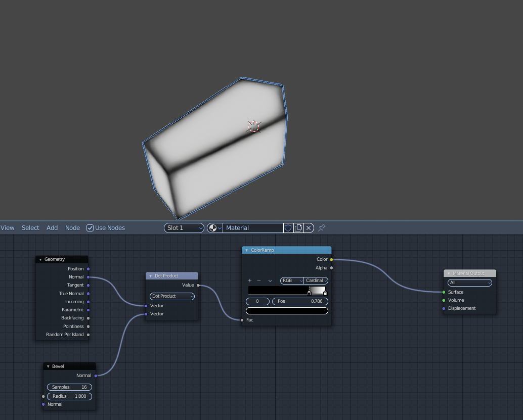This screenshot has width=523, height=420.
Task: Click the Pointiness output socket
Action: [x=88, y=326]
